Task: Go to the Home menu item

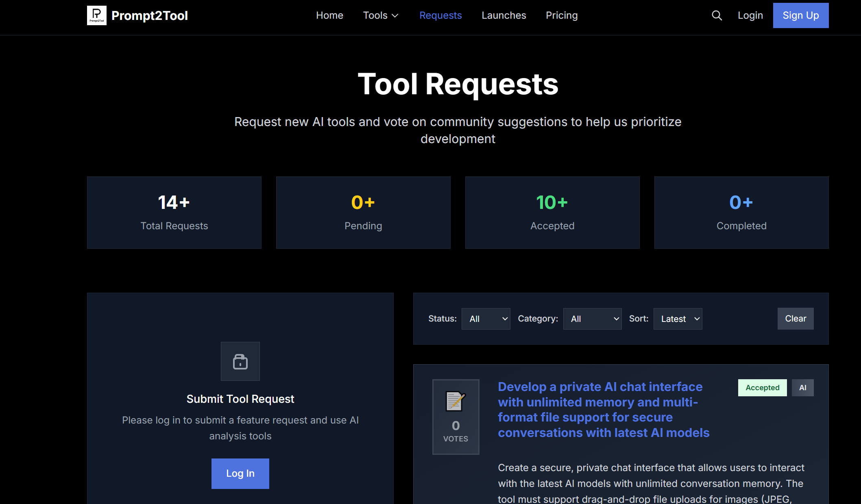Action: [329, 15]
